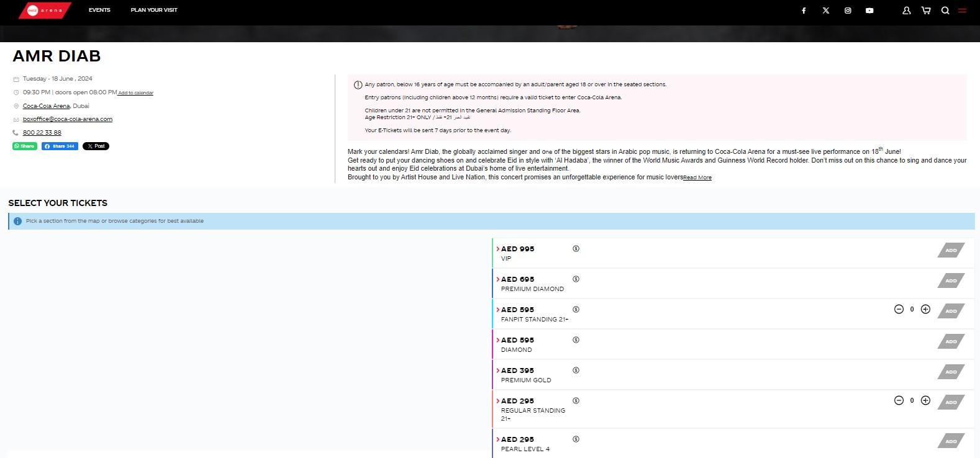Open the EVENTS menu
980x458 pixels.
pyautogui.click(x=99, y=10)
